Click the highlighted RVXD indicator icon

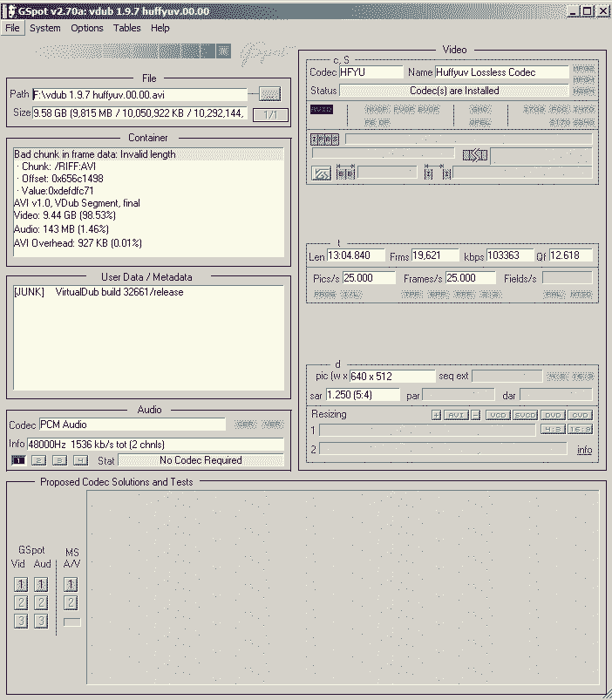[x=322, y=109]
